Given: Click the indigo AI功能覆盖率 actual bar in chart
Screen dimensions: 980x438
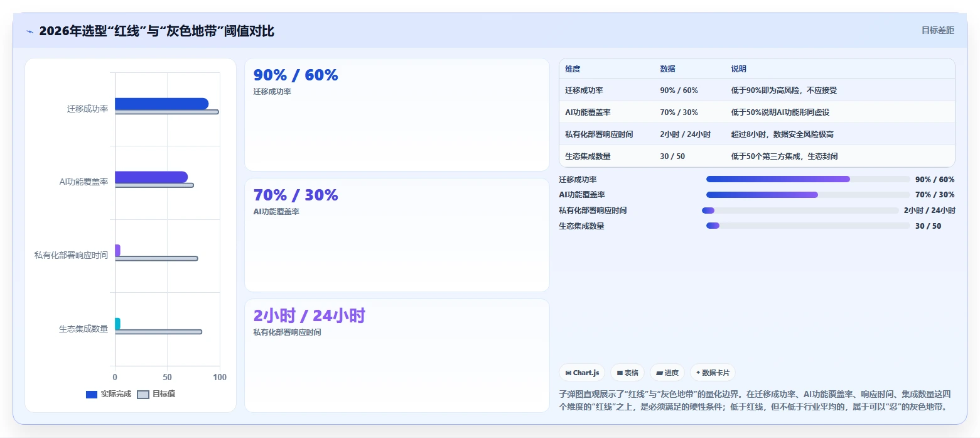Looking at the screenshot, I should (x=151, y=177).
